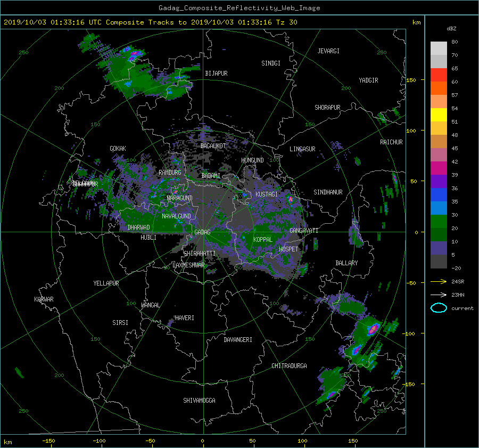Image resolution: width=479 pixels, height=448 pixels.
Task: Click the YELLAPUR city label
Action: coord(106,283)
